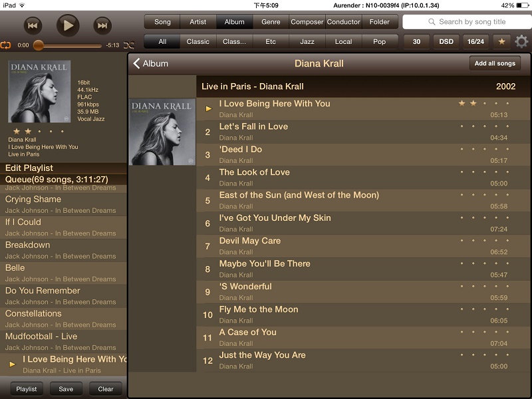
Task: Toggle the star favorites filter
Action: click(501, 42)
